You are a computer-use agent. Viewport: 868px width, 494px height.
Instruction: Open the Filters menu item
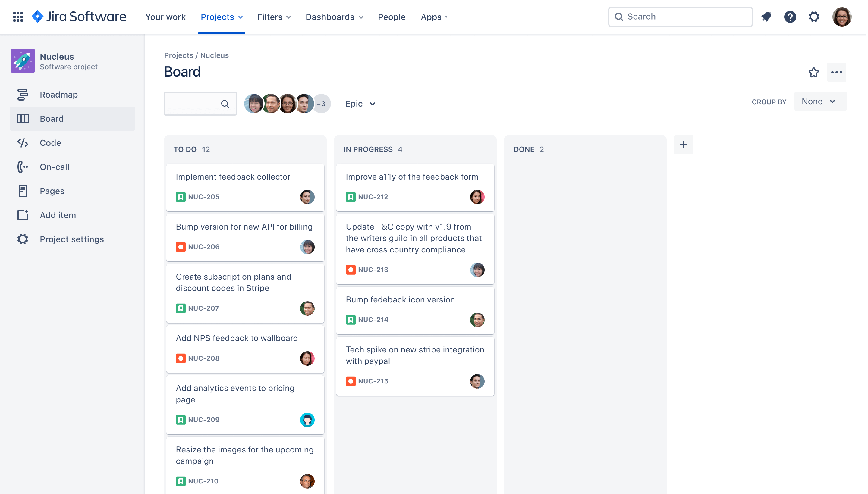(x=275, y=16)
